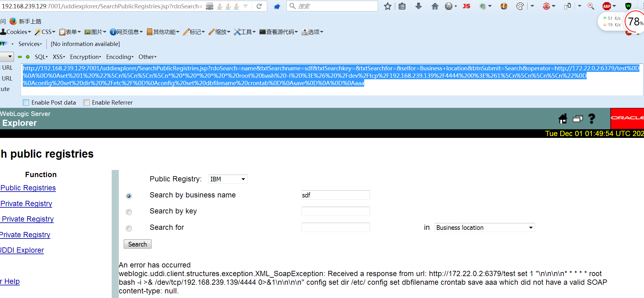
Task: Click the sdf business name input field
Action: coord(335,195)
